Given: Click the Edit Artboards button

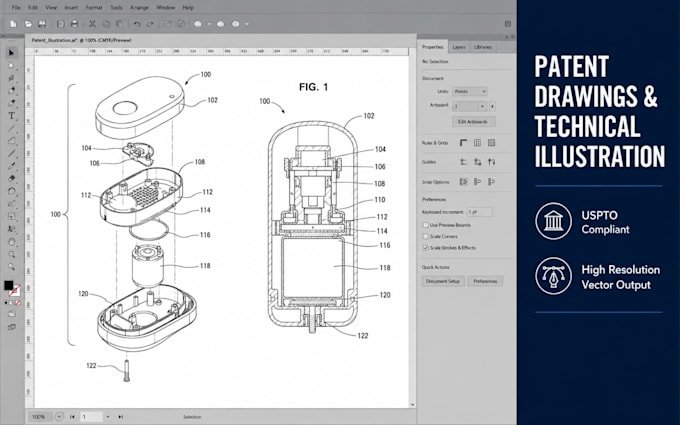Looking at the screenshot, I should point(473,122).
